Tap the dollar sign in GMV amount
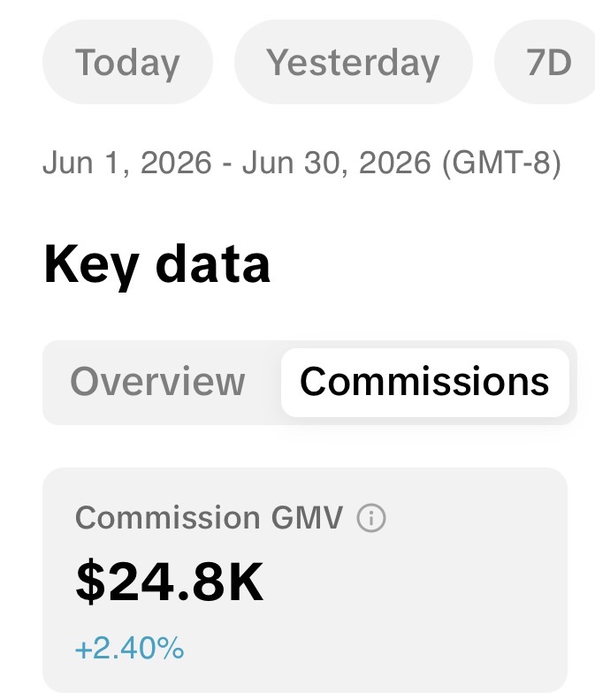This screenshot has height=700, width=595. coord(90,582)
